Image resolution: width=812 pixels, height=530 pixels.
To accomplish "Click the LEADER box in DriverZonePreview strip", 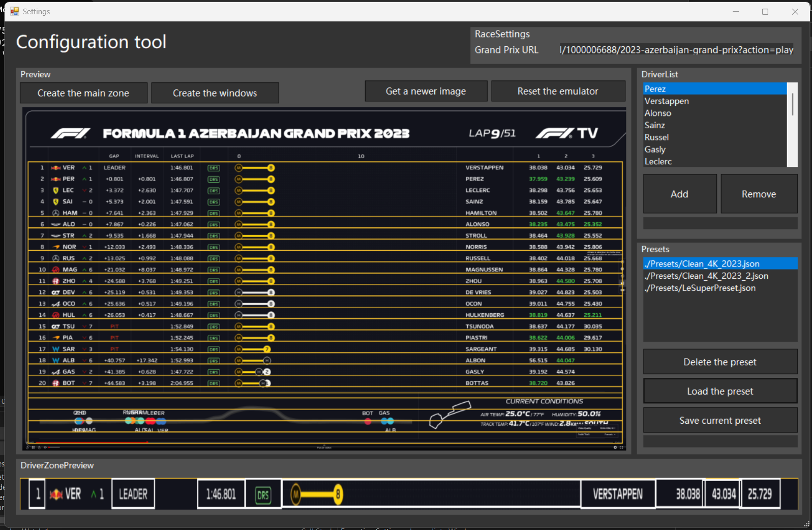I will [133, 493].
